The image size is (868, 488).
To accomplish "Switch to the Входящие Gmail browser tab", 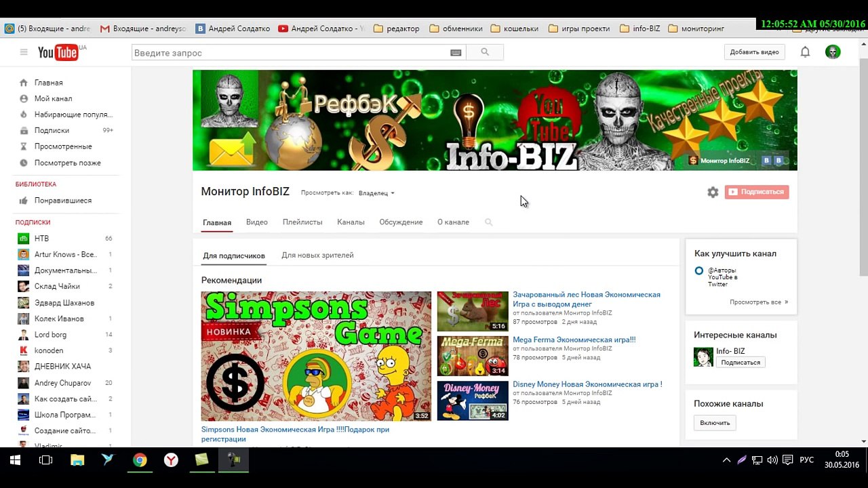I will pyautogui.click(x=142, y=28).
